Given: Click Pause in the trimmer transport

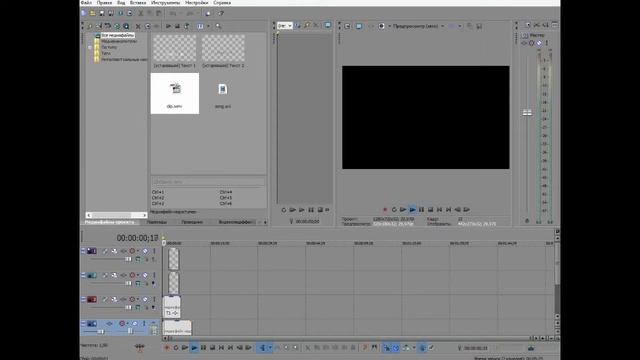Looking at the screenshot, I should click(x=311, y=210).
